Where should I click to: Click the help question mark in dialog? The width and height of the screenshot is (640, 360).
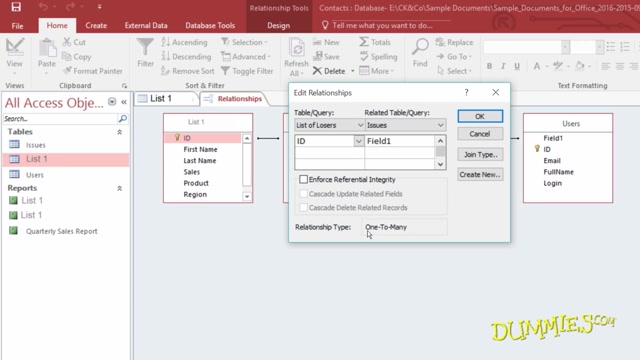pyautogui.click(x=466, y=93)
